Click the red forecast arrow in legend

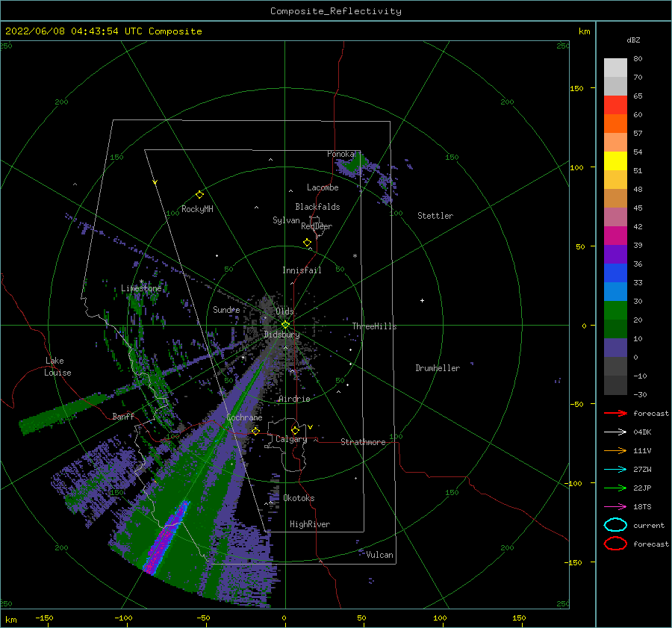tap(615, 413)
